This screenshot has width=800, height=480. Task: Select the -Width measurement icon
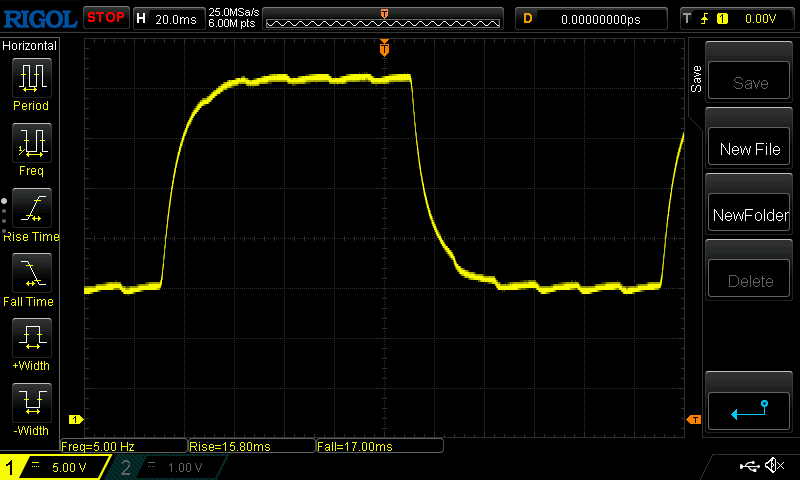(x=31, y=403)
